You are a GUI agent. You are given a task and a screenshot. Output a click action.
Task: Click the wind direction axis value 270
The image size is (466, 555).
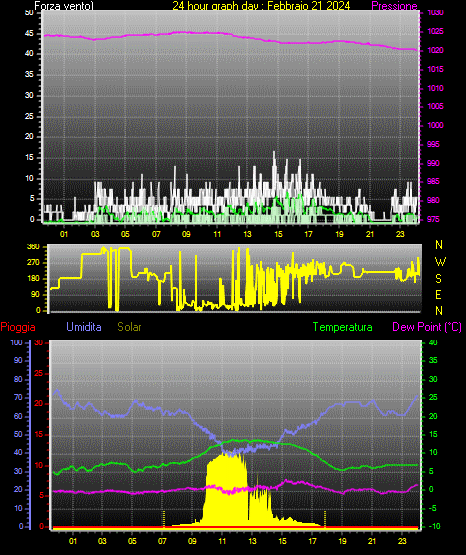[x=33, y=263]
